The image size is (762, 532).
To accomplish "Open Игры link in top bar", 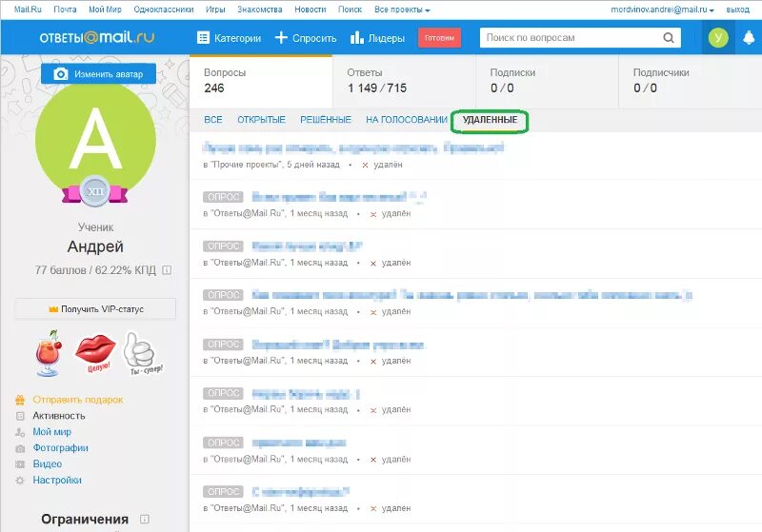I will (x=215, y=10).
